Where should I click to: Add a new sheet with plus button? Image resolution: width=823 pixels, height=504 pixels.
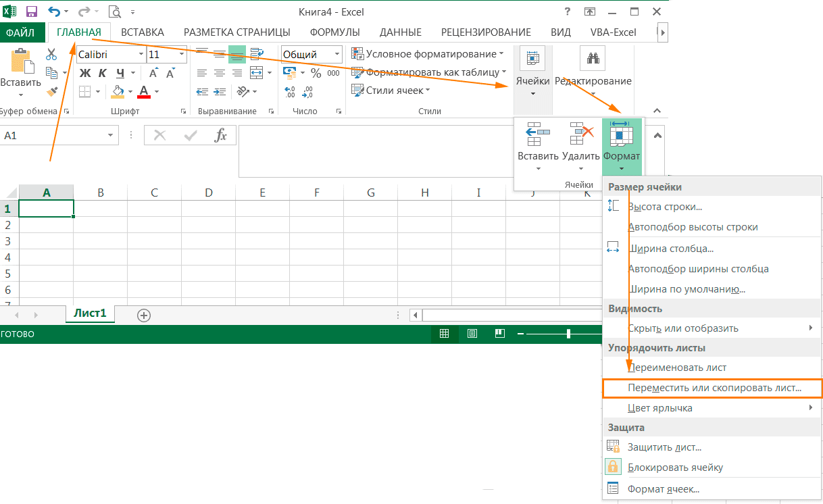tap(143, 315)
